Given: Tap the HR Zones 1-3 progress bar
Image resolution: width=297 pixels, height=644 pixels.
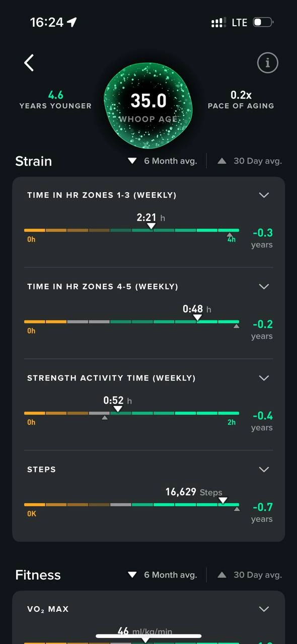Looking at the screenshot, I should tap(132, 230).
